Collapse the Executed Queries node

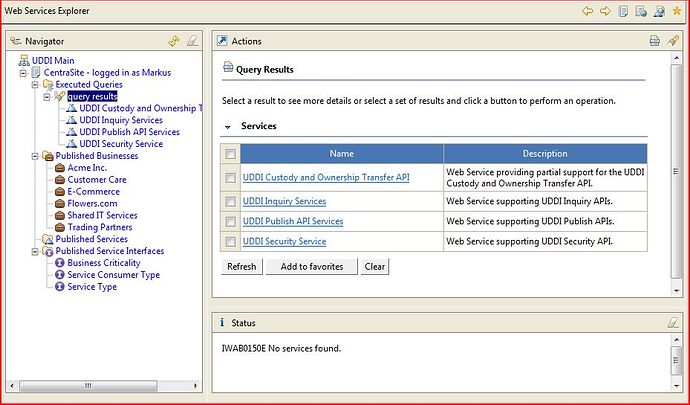pyautogui.click(x=35, y=85)
